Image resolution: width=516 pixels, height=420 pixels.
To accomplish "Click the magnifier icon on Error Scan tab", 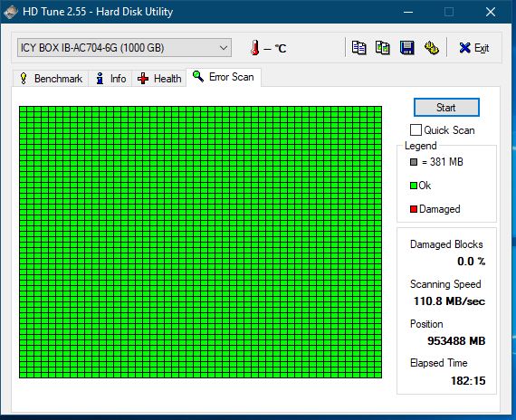I will [198, 76].
